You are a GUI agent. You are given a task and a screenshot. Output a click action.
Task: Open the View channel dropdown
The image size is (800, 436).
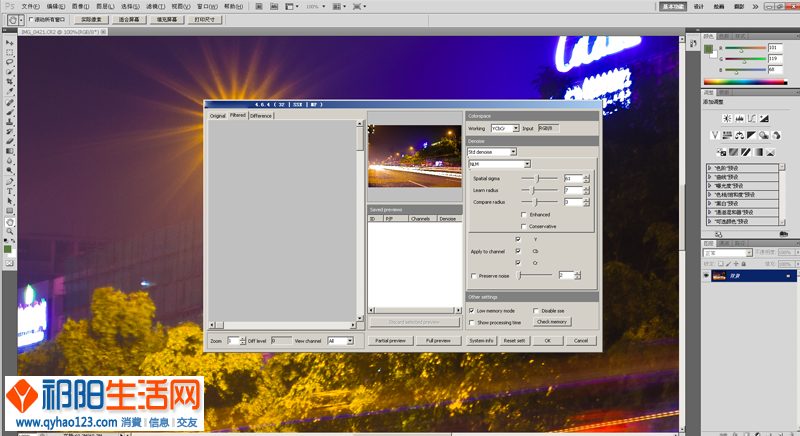coord(350,341)
